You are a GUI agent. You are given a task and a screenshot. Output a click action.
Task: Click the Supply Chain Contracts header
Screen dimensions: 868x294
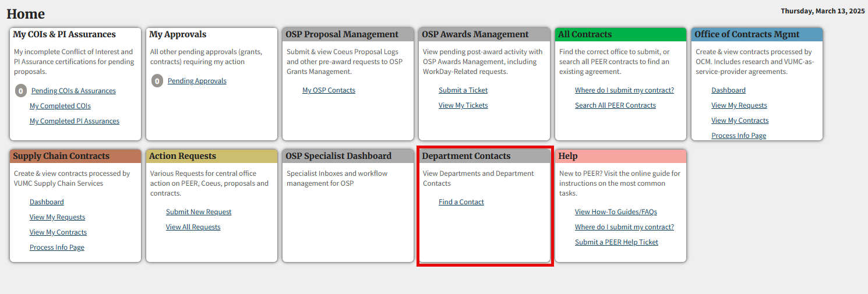coord(76,156)
